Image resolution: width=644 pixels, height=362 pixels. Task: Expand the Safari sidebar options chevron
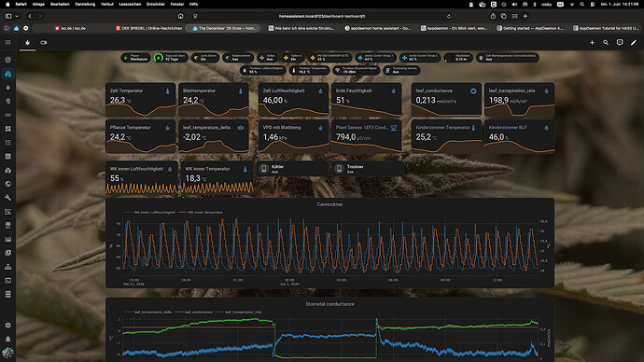17,17
